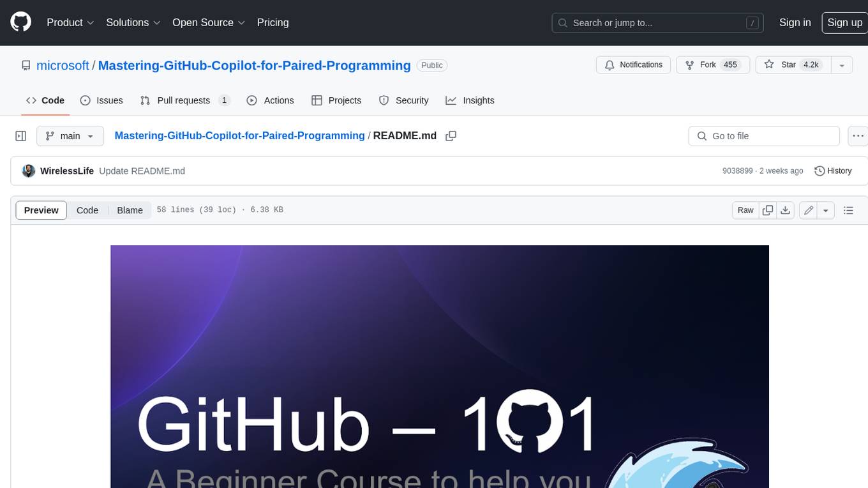Screen dimensions: 868x488
Task: Expand the Open Source menu
Action: 209,22
